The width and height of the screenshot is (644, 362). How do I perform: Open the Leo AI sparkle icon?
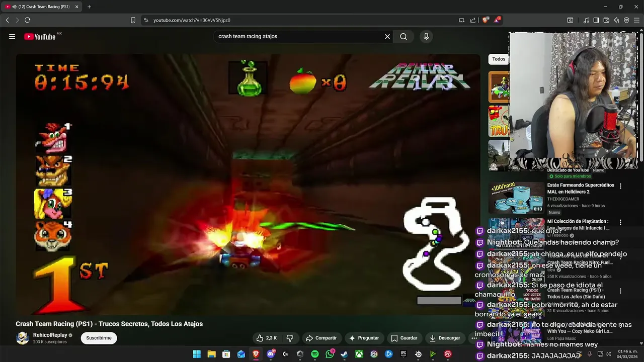[616, 20]
